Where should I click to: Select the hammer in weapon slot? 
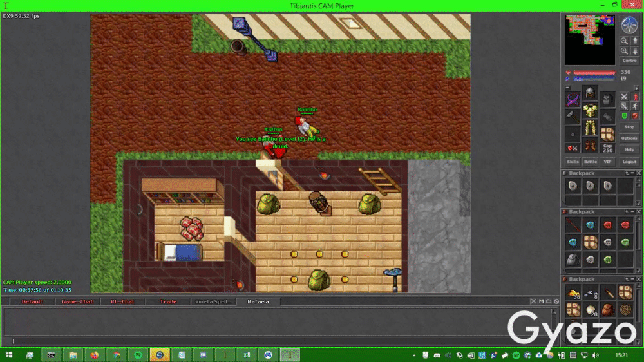pyautogui.click(x=573, y=117)
